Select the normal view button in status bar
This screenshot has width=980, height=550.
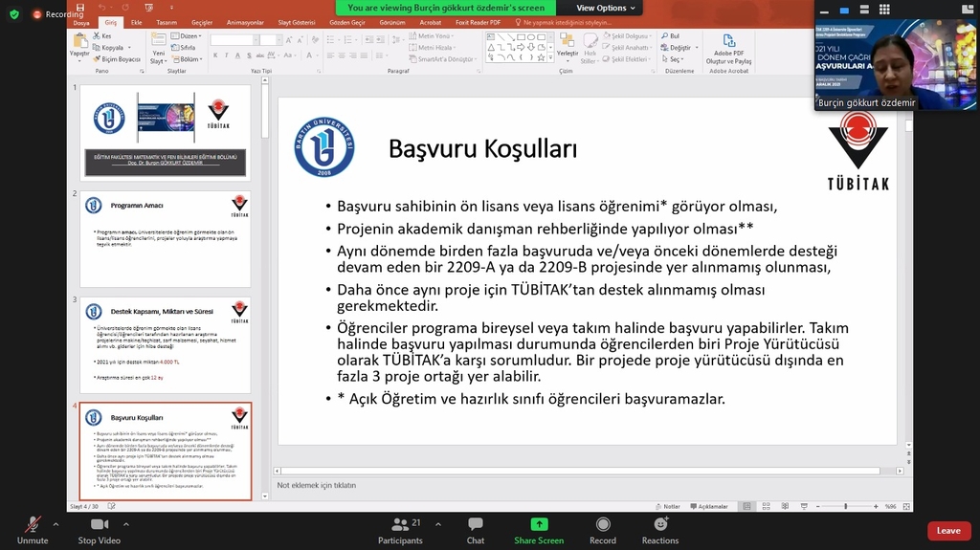pos(746,506)
